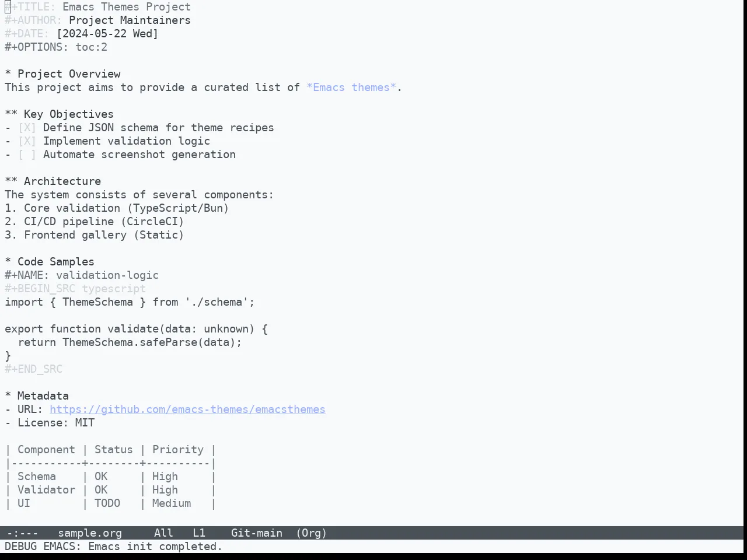This screenshot has width=747, height=560.
Task: Click the 'L1' line number indicator
Action: click(199, 533)
